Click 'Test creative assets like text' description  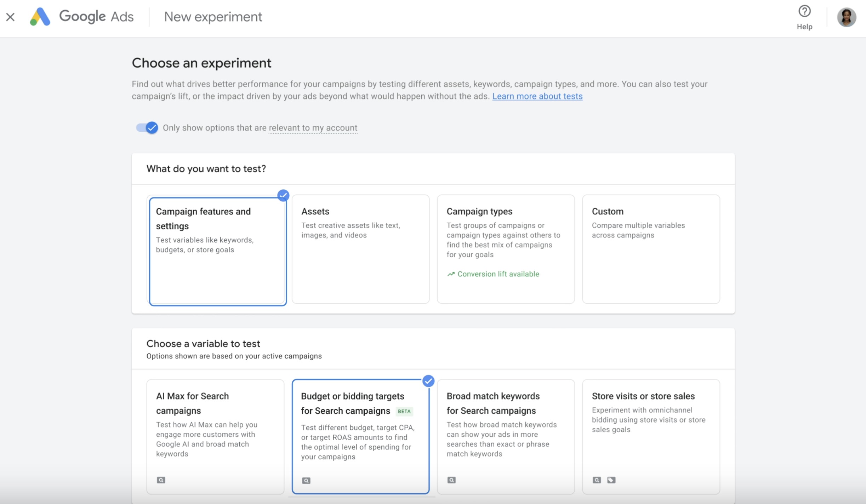pos(351,230)
